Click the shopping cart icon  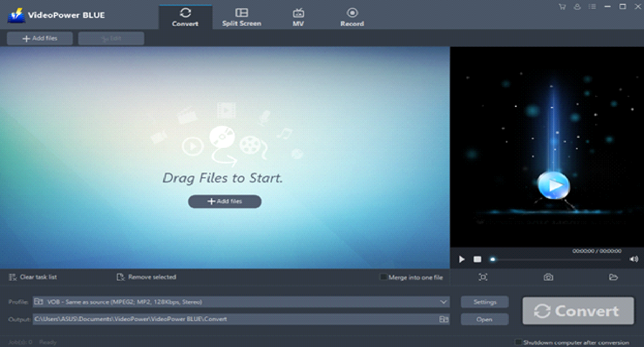click(x=562, y=7)
